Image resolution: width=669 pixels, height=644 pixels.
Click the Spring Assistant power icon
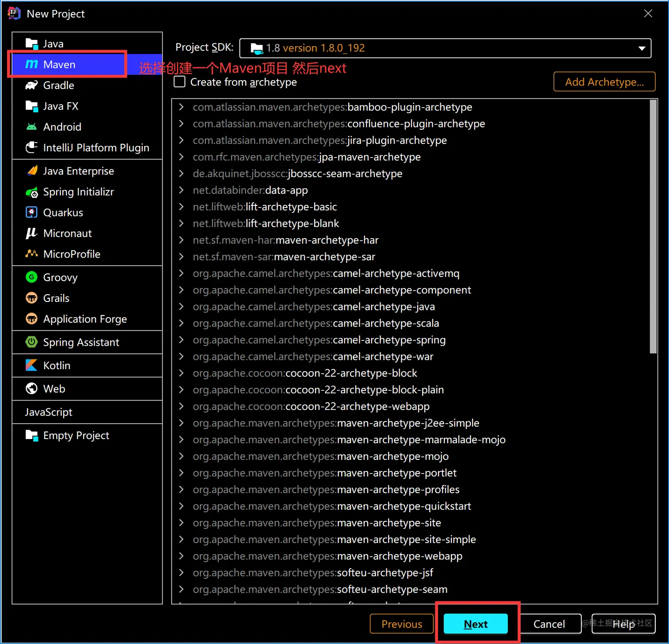tap(31, 342)
